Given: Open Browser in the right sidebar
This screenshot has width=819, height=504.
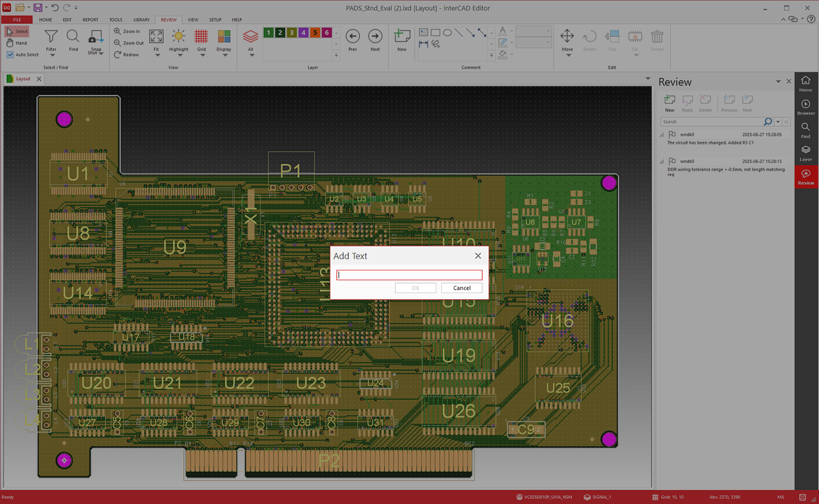Looking at the screenshot, I should pyautogui.click(x=805, y=107).
